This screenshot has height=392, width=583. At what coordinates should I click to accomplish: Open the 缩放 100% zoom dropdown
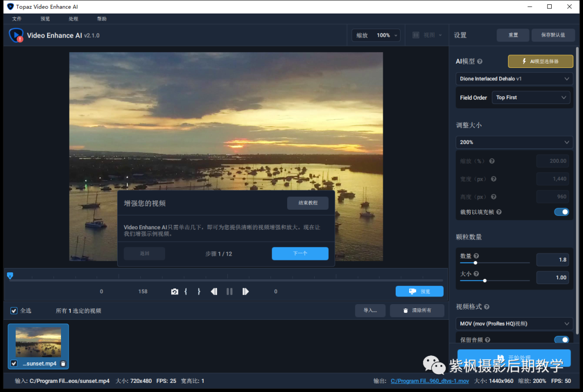pyautogui.click(x=376, y=35)
